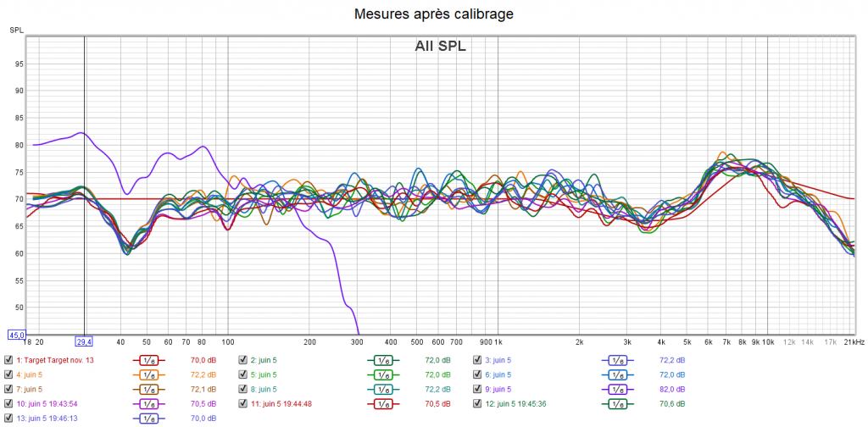Uncheck the Target trace checkbox
The width and height of the screenshot is (868, 427).
[x=8, y=359]
